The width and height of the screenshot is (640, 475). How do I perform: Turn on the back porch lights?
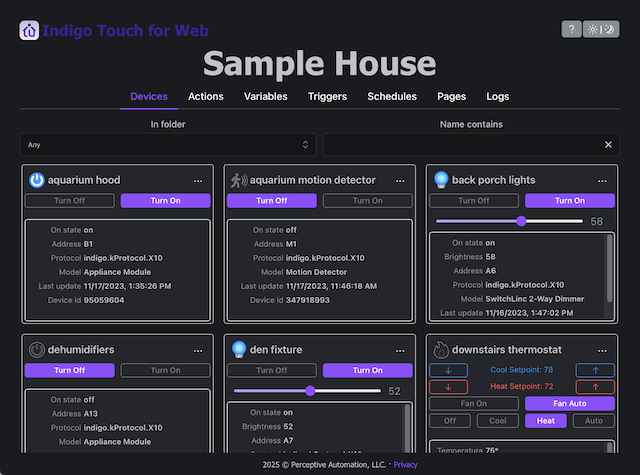point(570,201)
